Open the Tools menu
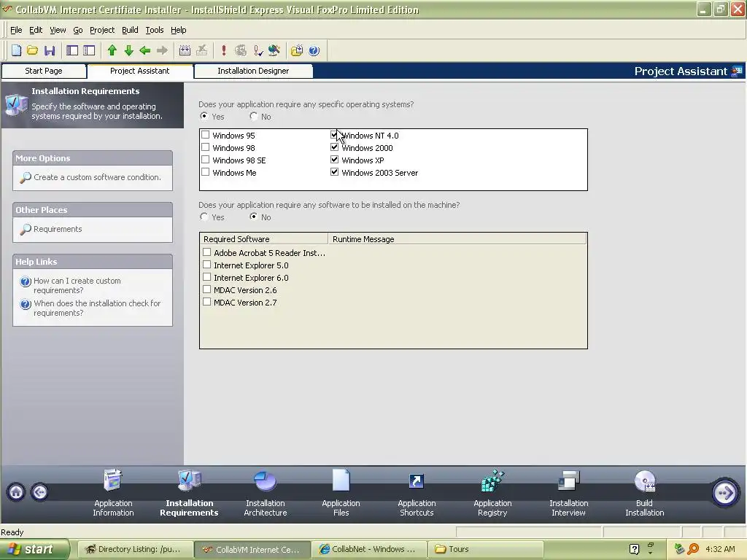747x560 pixels. pyautogui.click(x=155, y=30)
